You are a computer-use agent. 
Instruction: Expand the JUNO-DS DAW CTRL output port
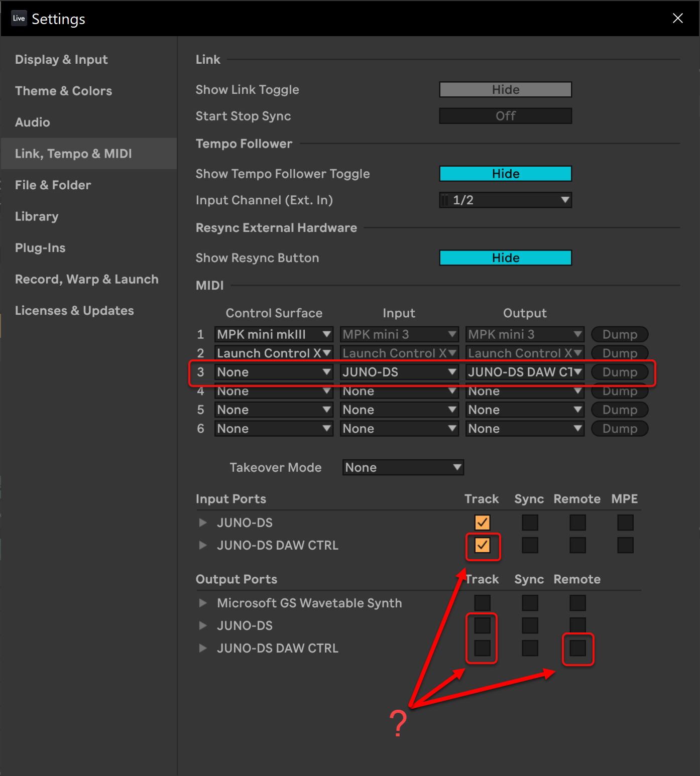203,648
